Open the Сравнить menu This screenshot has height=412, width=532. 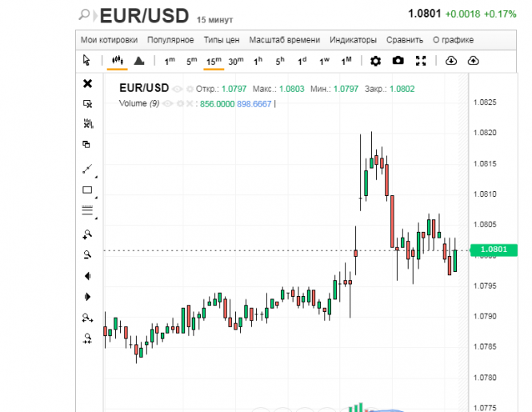(405, 40)
